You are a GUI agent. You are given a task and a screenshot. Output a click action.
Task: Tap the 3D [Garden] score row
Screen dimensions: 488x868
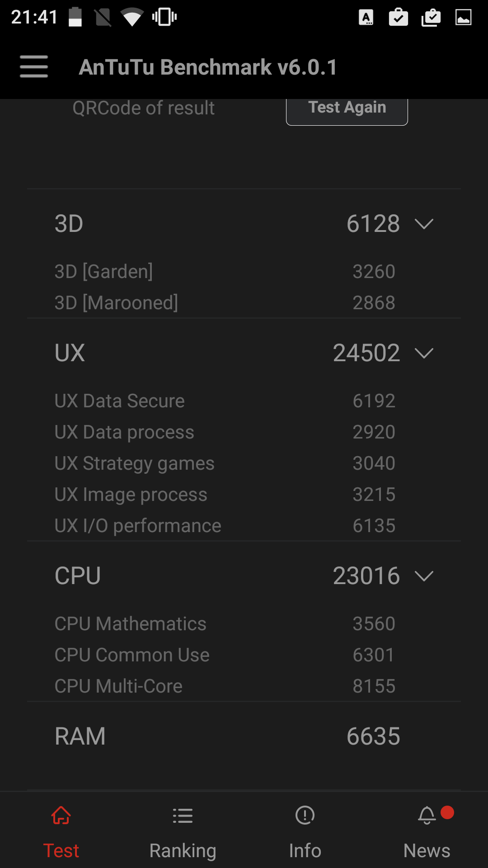coord(244,272)
